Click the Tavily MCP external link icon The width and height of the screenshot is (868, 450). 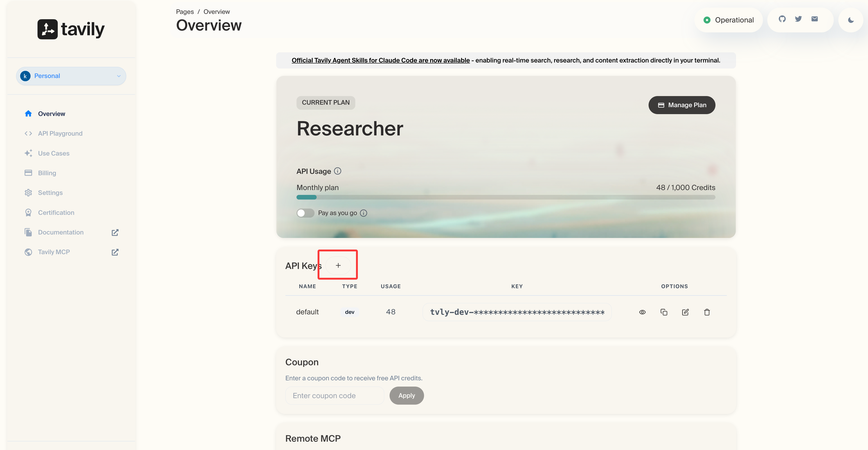(x=115, y=252)
